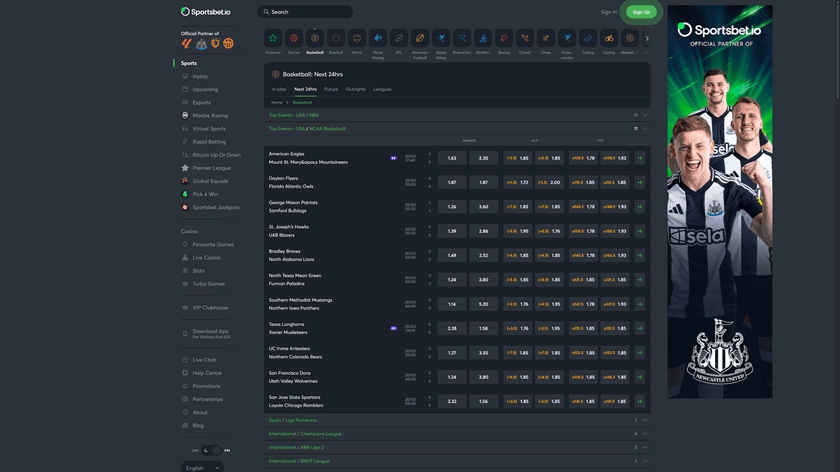Viewport: 840px width, 472px height.
Task: Open Esports in the sidebar
Action: pyautogui.click(x=201, y=102)
